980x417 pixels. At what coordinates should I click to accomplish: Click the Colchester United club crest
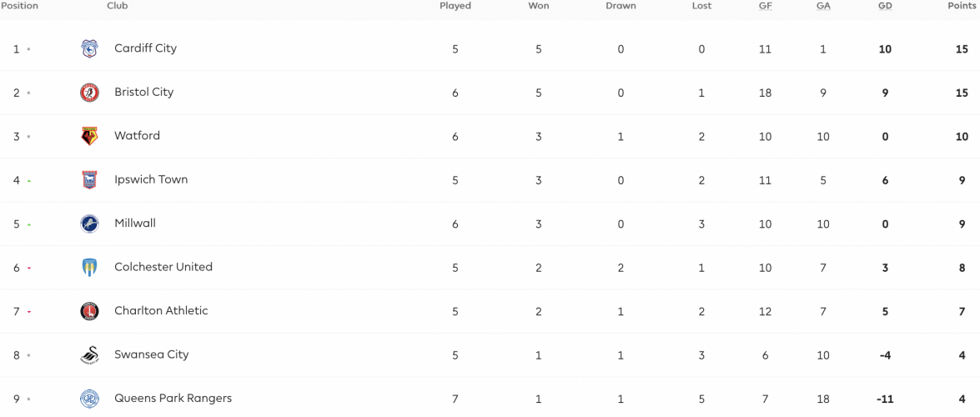(x=89, y=268)
